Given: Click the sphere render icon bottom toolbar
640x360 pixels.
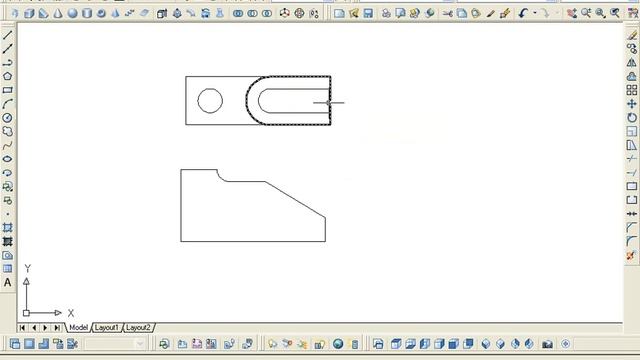Looking at the screenshot, I should [338, 344].
